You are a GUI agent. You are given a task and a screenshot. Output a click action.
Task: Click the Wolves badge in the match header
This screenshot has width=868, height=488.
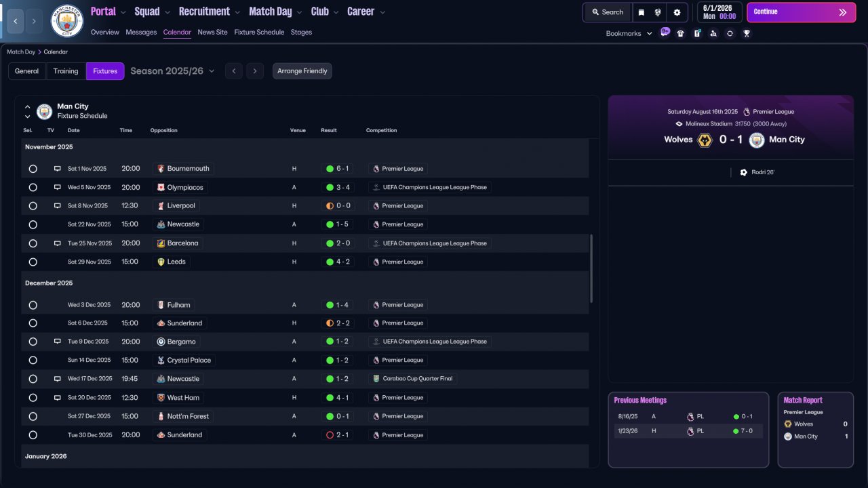pos(705,140)
